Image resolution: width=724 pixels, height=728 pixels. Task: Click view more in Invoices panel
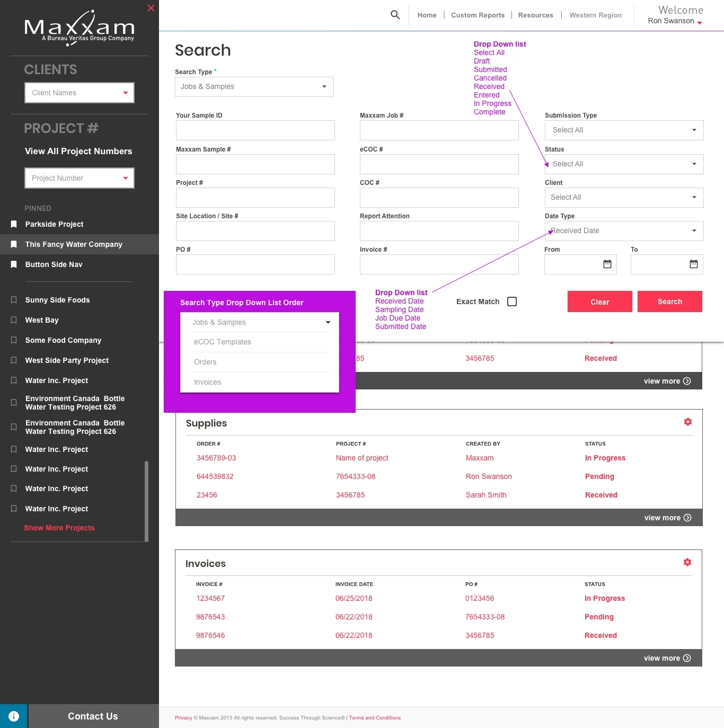(x=667, y=658)
